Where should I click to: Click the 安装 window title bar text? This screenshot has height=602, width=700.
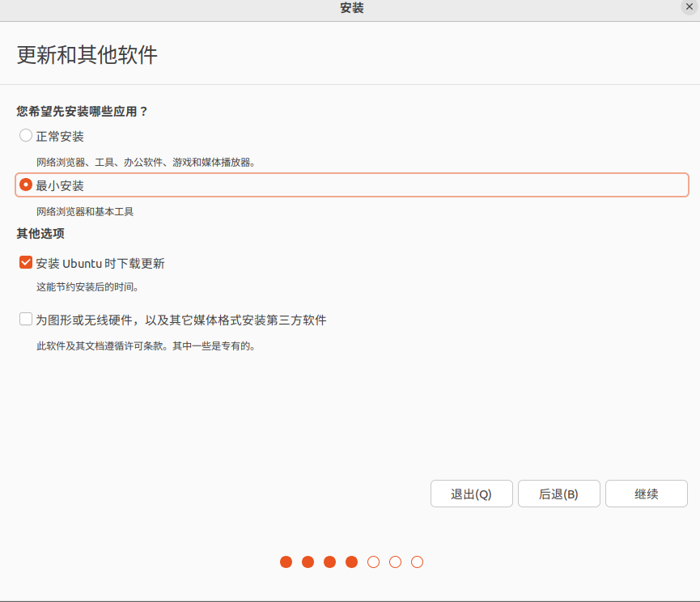(352, 8)
